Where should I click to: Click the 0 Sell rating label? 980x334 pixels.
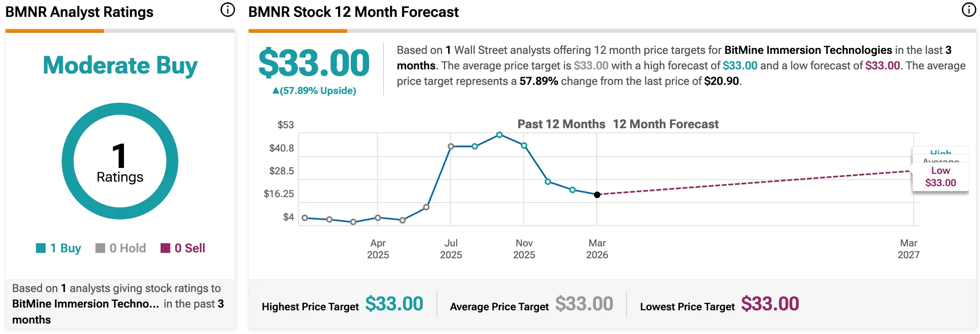point(190,248)
